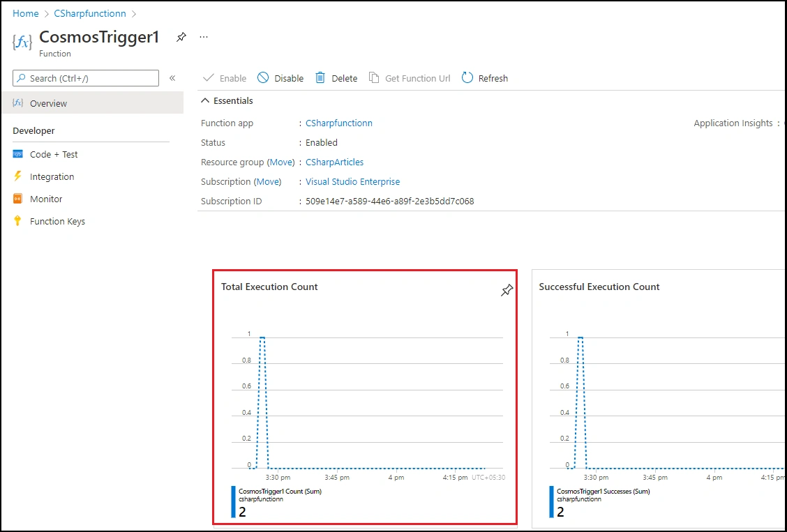This screenshot has height=532, width=787.
Task: Collapse the sidebar with double chevron
Action: pyautogui.click(x=172, y=78)
